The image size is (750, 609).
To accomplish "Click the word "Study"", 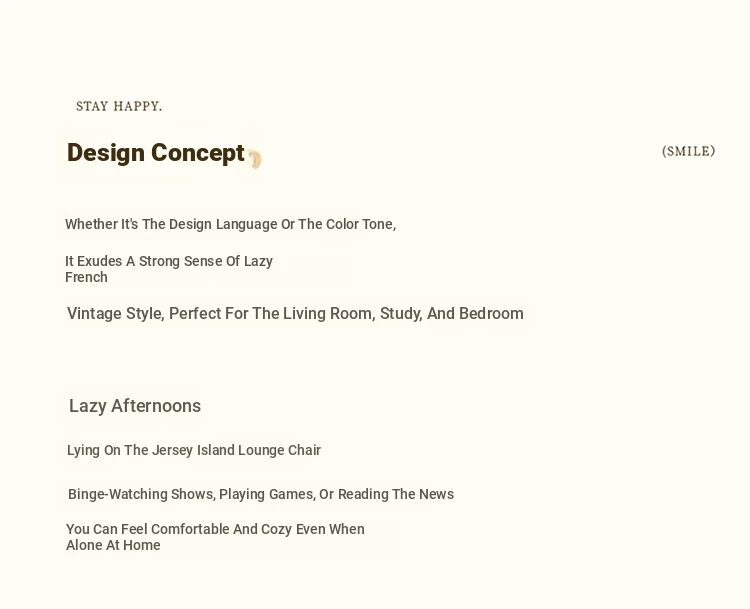I will click(x=400, y=314).
